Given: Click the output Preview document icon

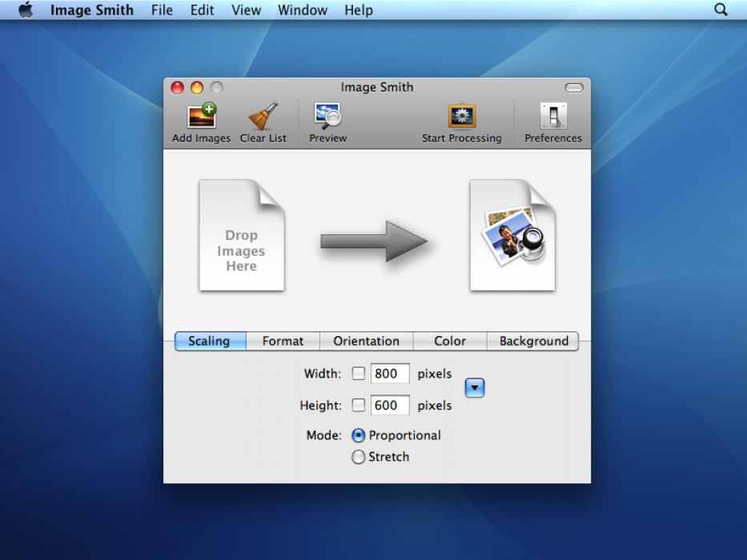Looking at the screenshot, I should click(x=512, y=235).
